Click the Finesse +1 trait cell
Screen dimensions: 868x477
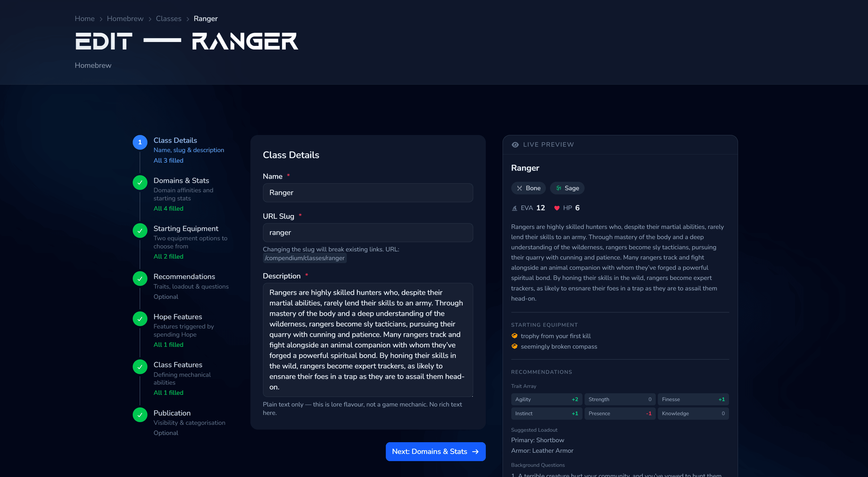[x=694, y=400]
